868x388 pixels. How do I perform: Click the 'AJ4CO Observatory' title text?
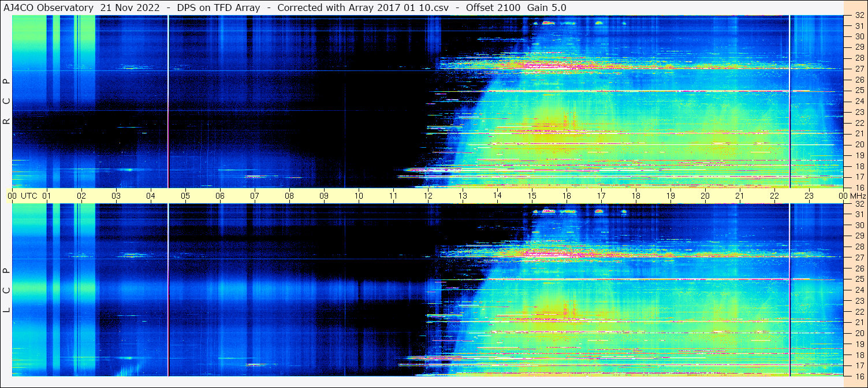49,8
